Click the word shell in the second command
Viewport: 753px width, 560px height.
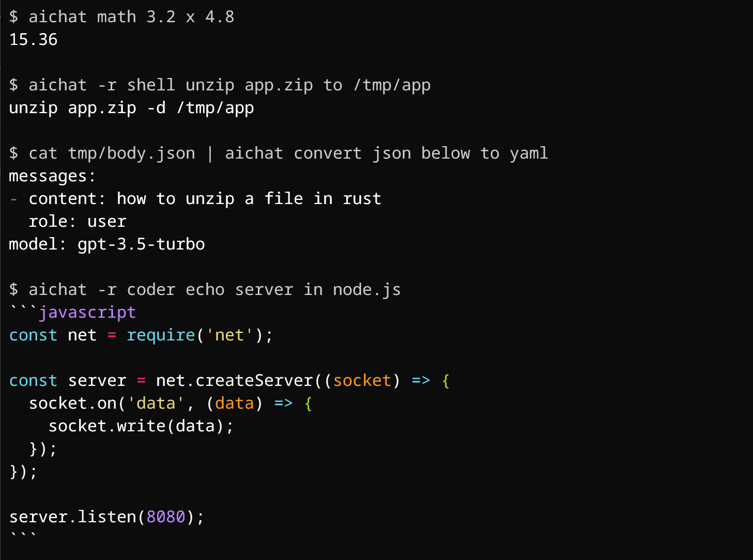point(151,85)
